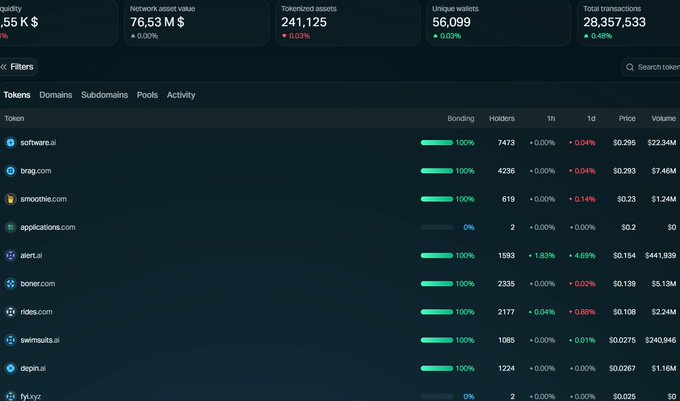
Task: Open the Pools tab
Action: click(x=147, y=95)
